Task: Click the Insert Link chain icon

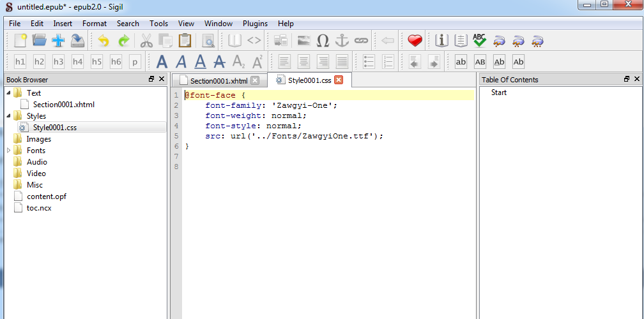Action: (361, 41)
